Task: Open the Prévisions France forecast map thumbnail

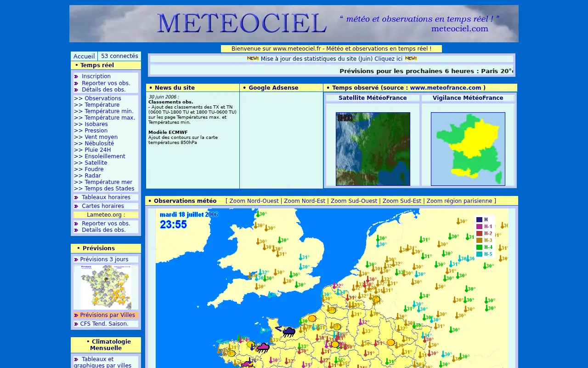Action: click(x=106, y=287)
